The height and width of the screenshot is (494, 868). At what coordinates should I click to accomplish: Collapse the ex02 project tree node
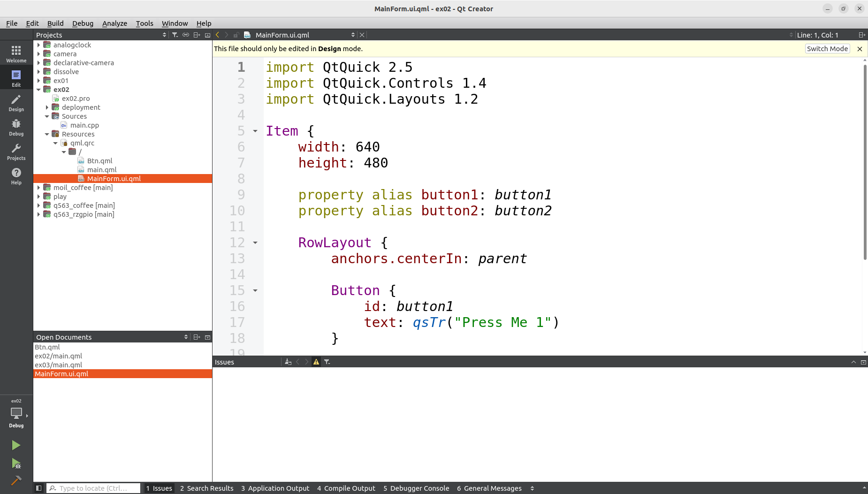coord(39,90)
